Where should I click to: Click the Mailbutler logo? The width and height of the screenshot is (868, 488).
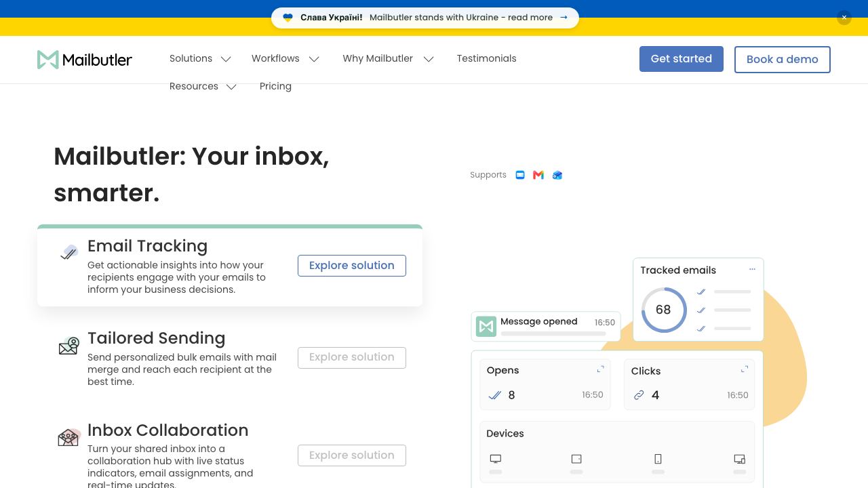click(x=85, y=60)
